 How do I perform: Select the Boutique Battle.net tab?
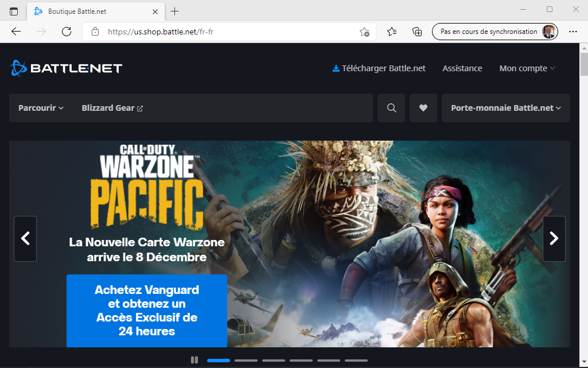coord(96,11)
